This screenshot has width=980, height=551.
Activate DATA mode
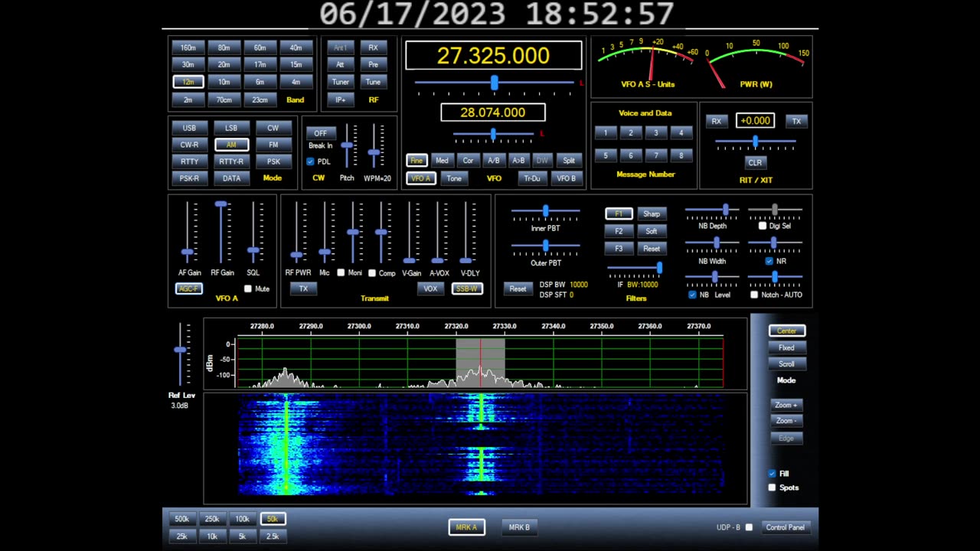pos(231,178)
